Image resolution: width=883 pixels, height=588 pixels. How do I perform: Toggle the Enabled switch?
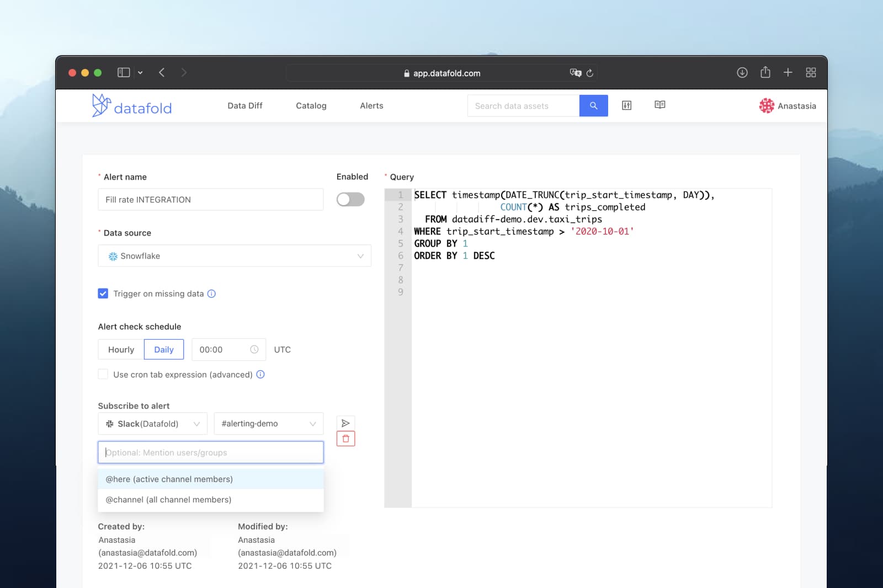point(350,199)
